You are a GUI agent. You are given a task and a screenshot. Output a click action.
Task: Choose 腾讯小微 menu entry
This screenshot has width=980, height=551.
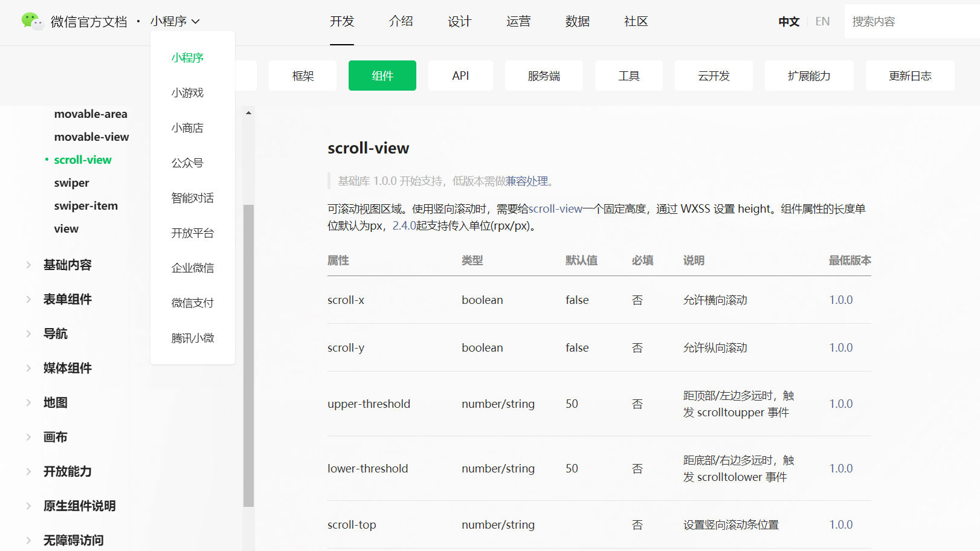coord(192,338)
